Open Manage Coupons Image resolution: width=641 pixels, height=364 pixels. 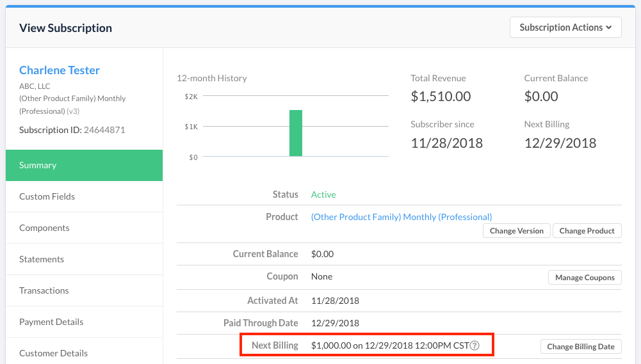coord(585,278)
